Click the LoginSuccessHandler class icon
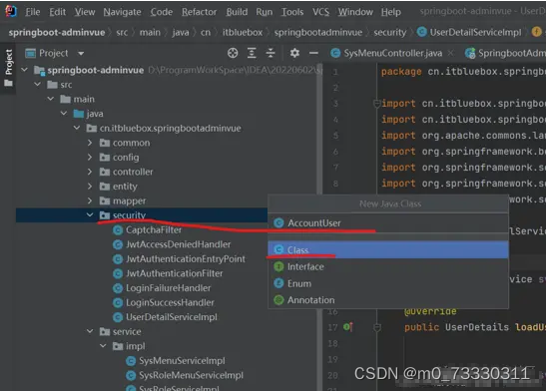This screenshot has height=392, width=546. click(118, 303)
